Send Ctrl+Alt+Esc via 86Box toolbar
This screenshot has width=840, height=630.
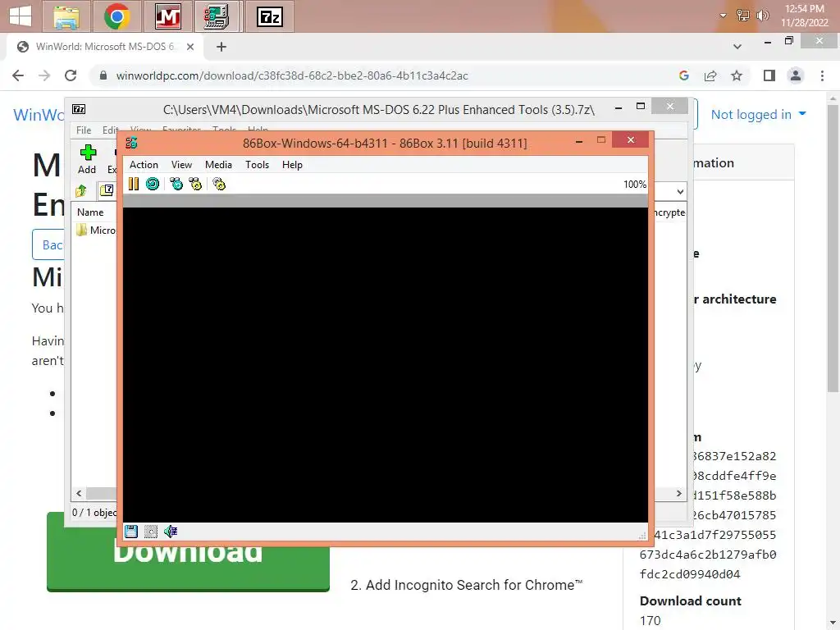pos(195,185)
